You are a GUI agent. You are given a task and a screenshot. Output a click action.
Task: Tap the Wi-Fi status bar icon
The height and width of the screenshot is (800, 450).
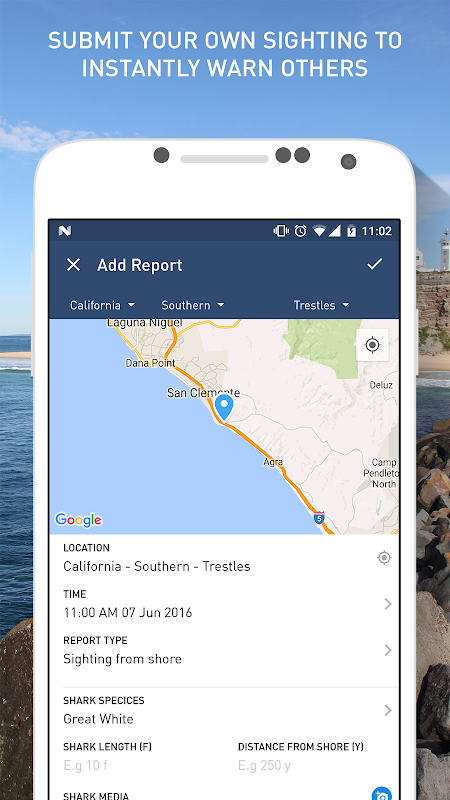[x=319, y=231]
